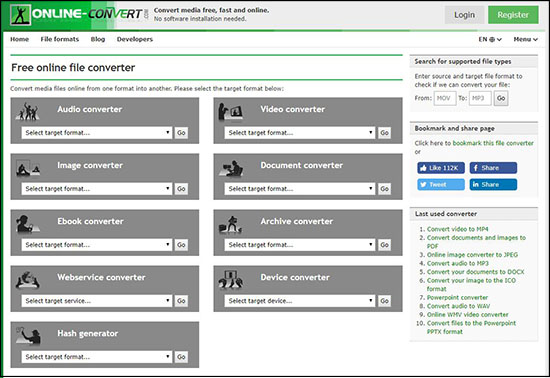Click the Image converter silhouette icon
550x378 pixels.
click(x=28, y=168)
